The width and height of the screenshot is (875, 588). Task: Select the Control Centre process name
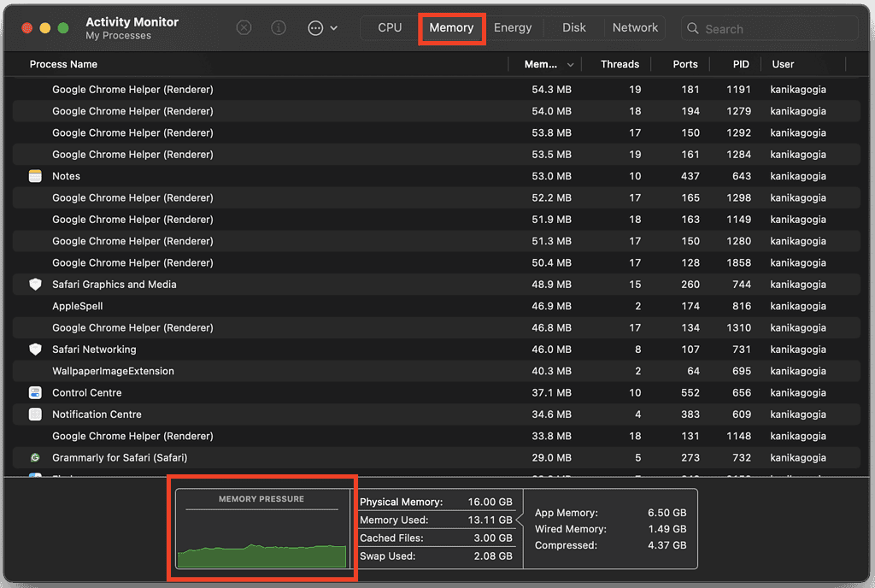87,393
